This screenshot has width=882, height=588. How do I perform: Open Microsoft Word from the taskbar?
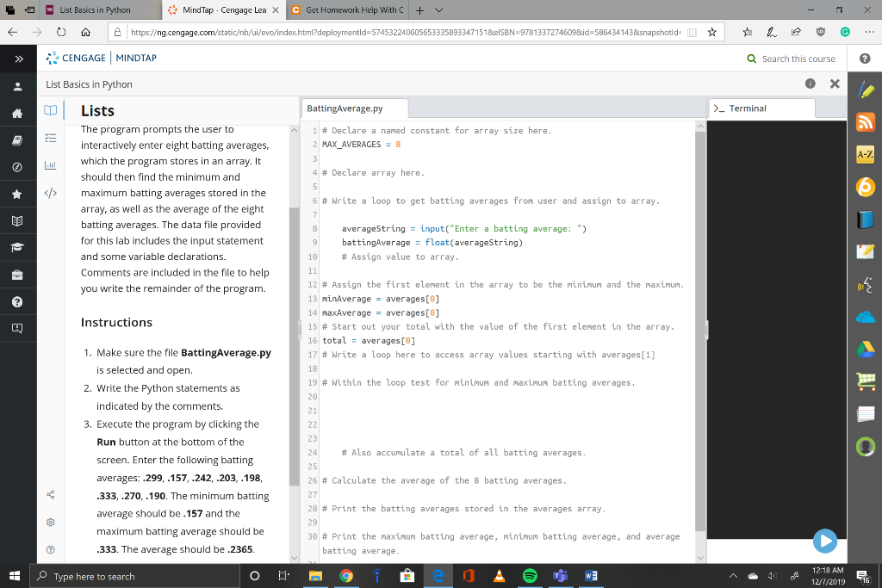tap(590, 575)
